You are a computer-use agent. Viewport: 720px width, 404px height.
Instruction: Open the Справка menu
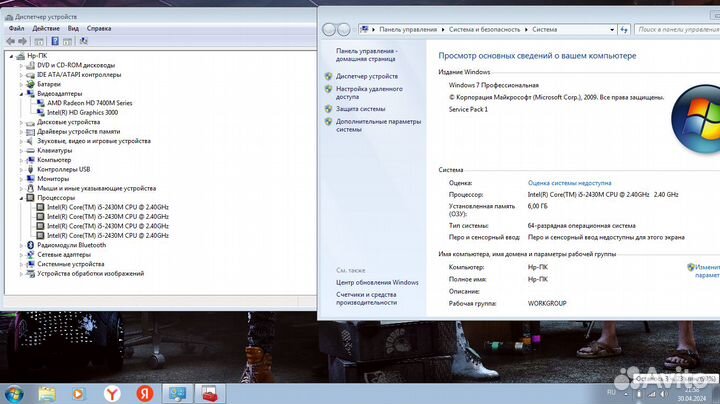tap(99, 28)
